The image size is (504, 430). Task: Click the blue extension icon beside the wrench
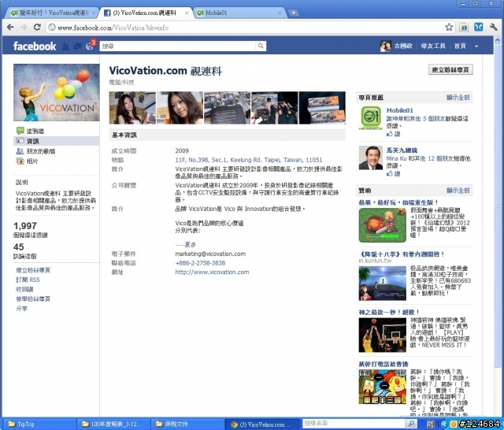click(x=478, y=28)
